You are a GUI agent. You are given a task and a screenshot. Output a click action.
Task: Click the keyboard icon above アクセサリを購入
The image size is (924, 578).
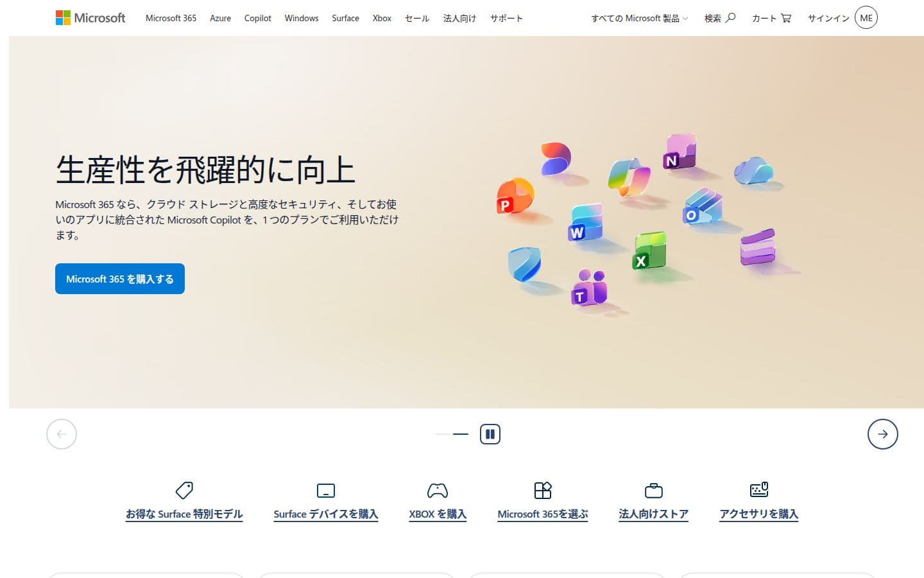tap(759, 490)
